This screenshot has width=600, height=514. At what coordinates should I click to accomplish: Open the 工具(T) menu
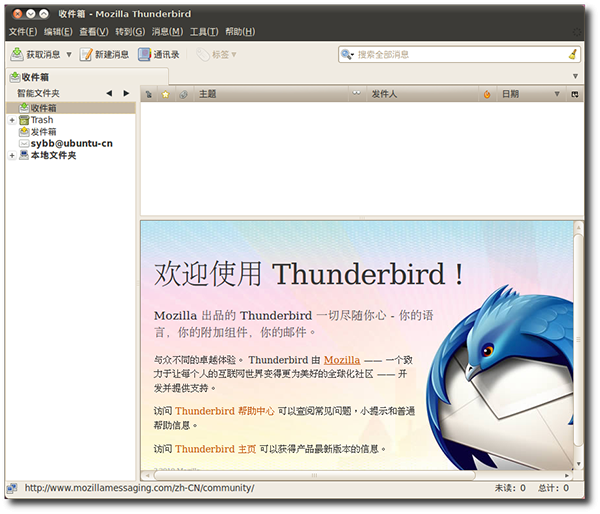204,31
